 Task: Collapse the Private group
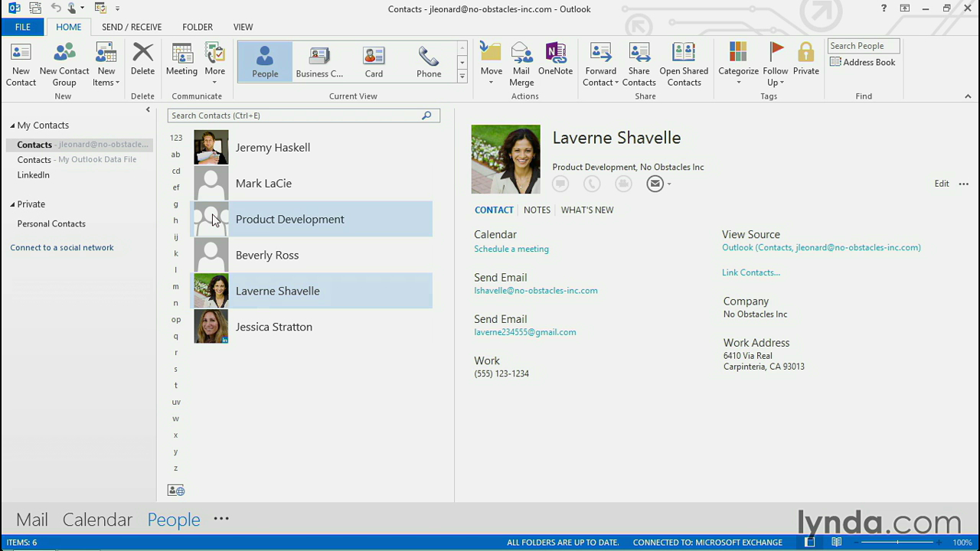click(x=12, y=204)
